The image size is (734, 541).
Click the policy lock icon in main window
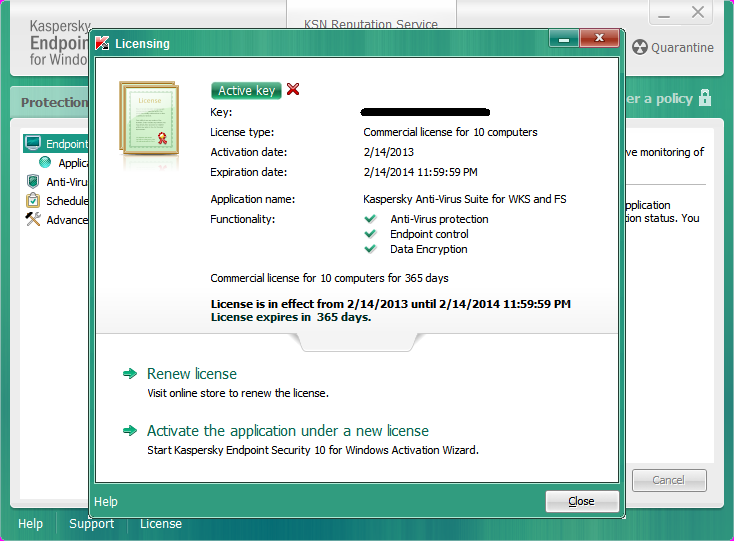click(705, 98)
